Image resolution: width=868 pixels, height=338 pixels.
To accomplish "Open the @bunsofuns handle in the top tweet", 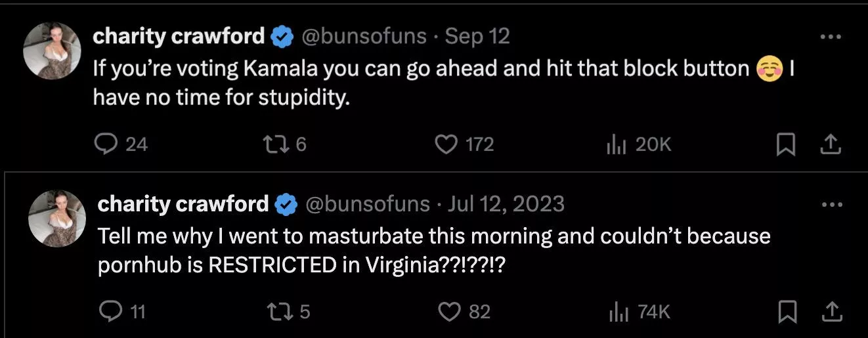I will pyautogui.click(x=364, y=36).
